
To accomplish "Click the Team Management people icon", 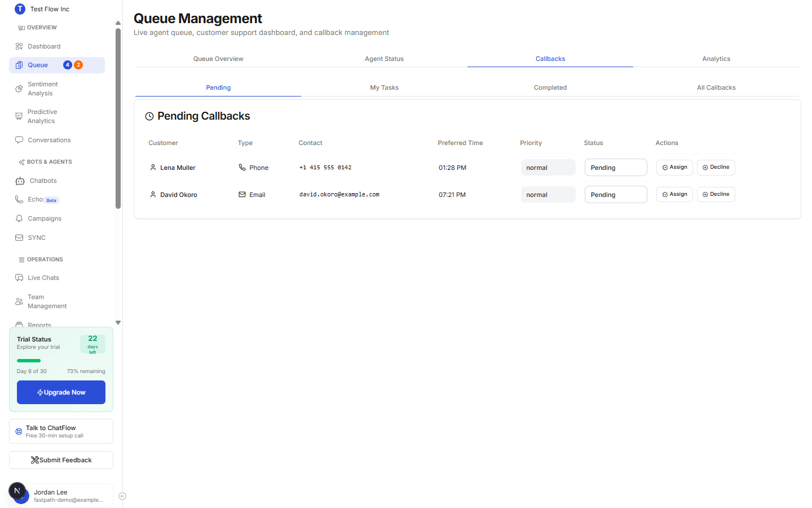I will click(19, 301).
